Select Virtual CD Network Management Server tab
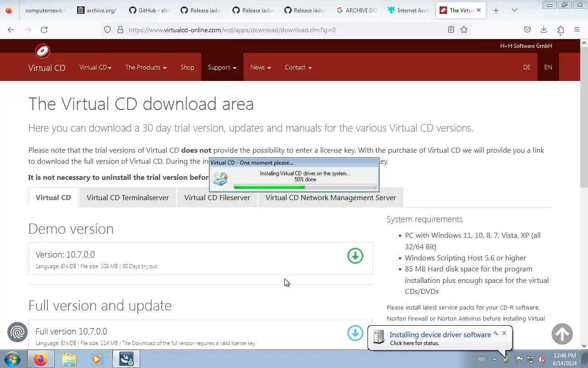 [x=331, y=197]
